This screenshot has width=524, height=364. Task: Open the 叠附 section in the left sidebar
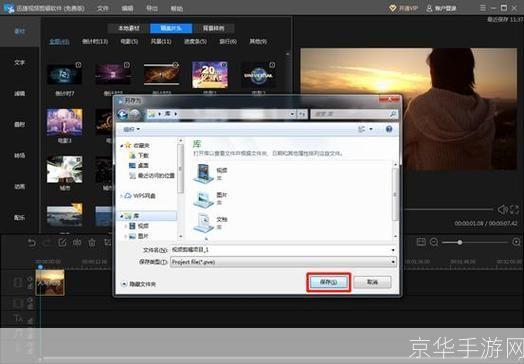(20, 125)
